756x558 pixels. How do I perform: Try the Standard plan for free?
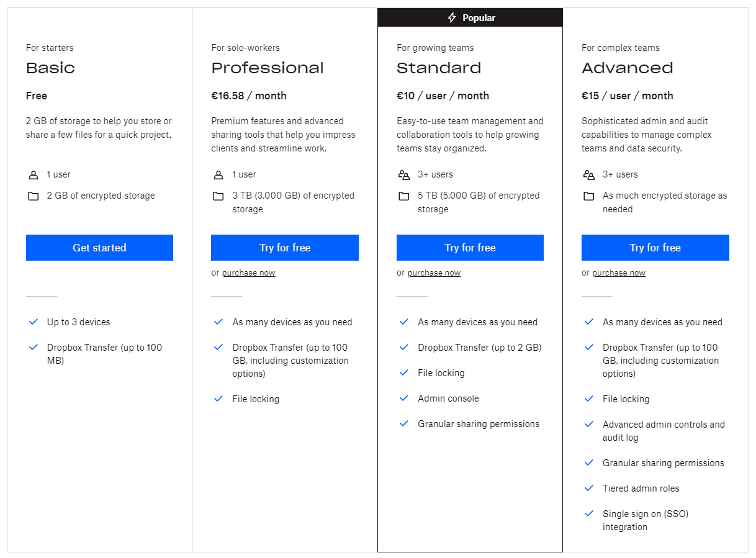pos(470,248)
